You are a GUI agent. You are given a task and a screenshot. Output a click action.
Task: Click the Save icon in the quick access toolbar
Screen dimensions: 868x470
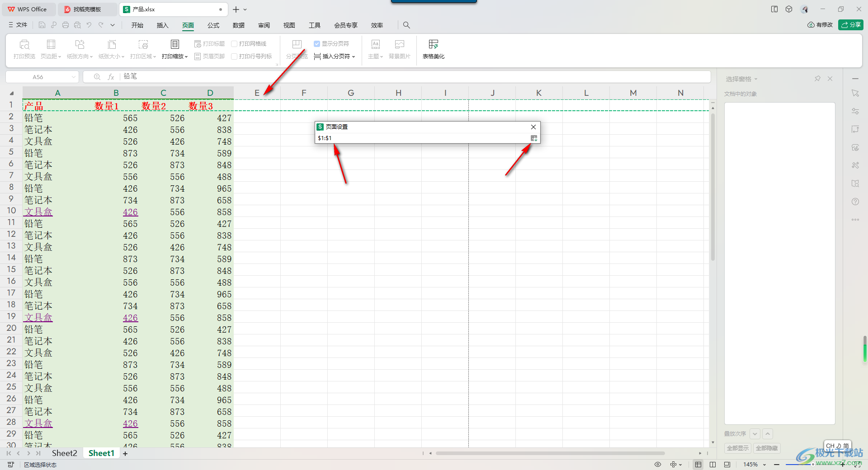tap(42, 25)
